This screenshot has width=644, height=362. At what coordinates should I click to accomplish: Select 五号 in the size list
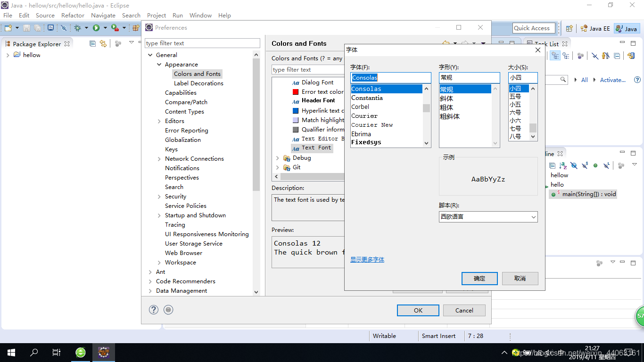click(x=515, y=97)
